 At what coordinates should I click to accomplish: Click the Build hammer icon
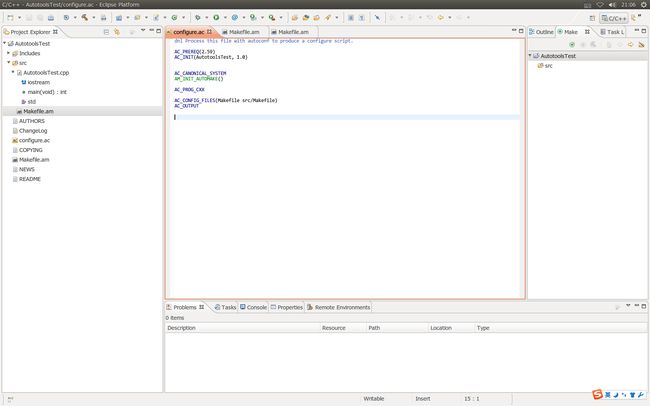pyautogui.click(x=85, y=18)
